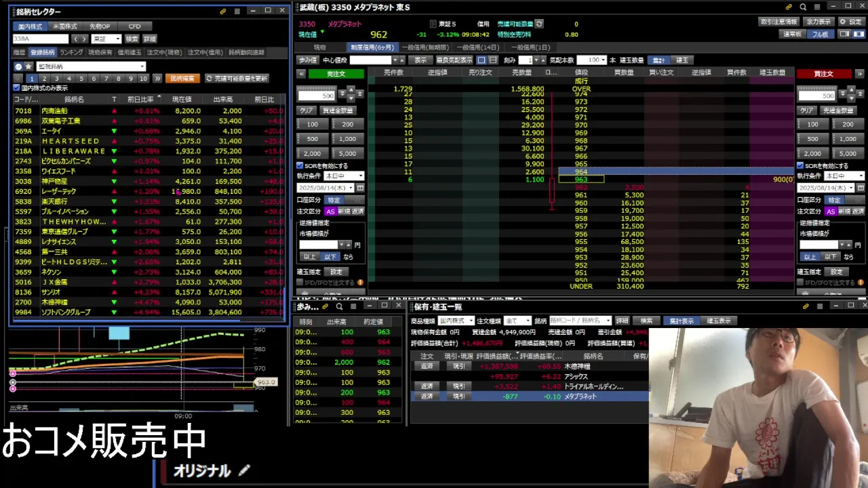
Task: Select sell-side 以下 condition toggle
Action: click(330, 257)
